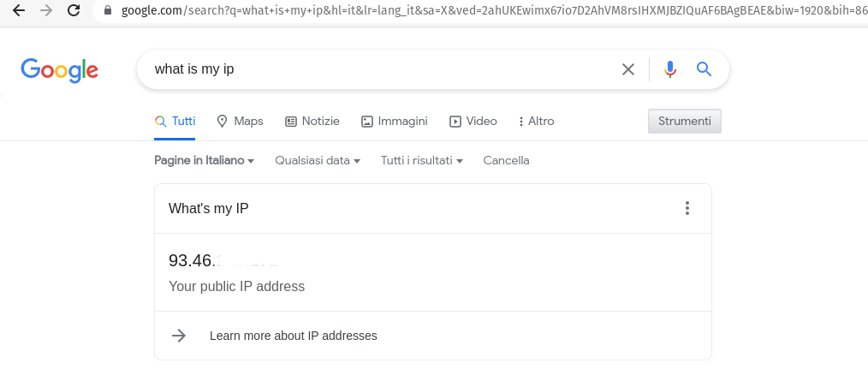The height and width of the screenshot is (387, 868).
Task: Click the padlock site security icon
Action: 107,11
